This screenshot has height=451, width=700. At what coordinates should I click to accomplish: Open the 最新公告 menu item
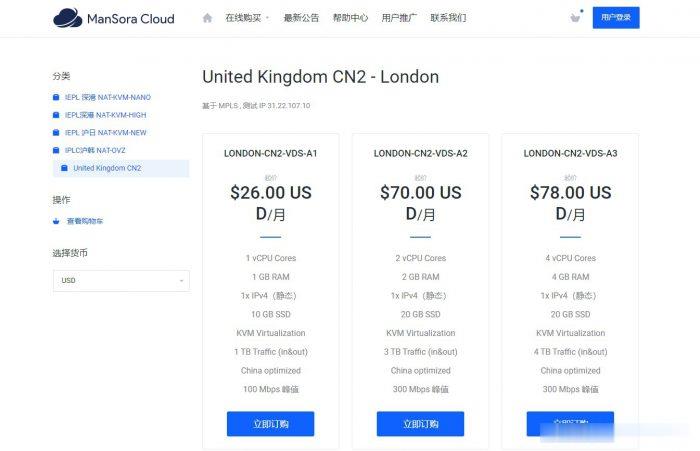(x=301, y=18)
